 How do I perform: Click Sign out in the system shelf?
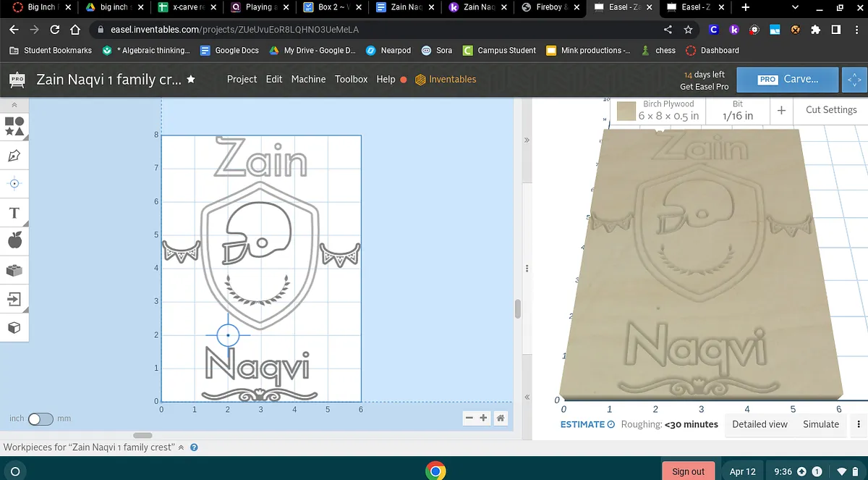688,471
